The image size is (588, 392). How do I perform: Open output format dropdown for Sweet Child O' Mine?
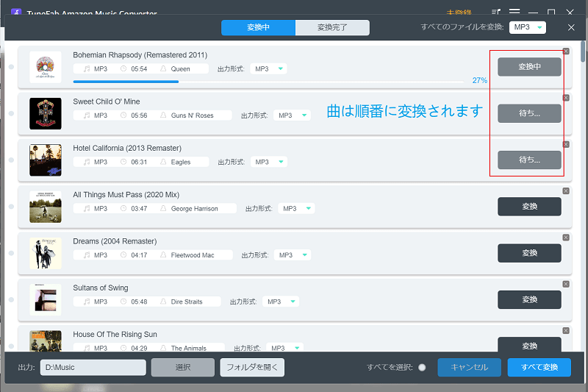click(x=292, y=115)
